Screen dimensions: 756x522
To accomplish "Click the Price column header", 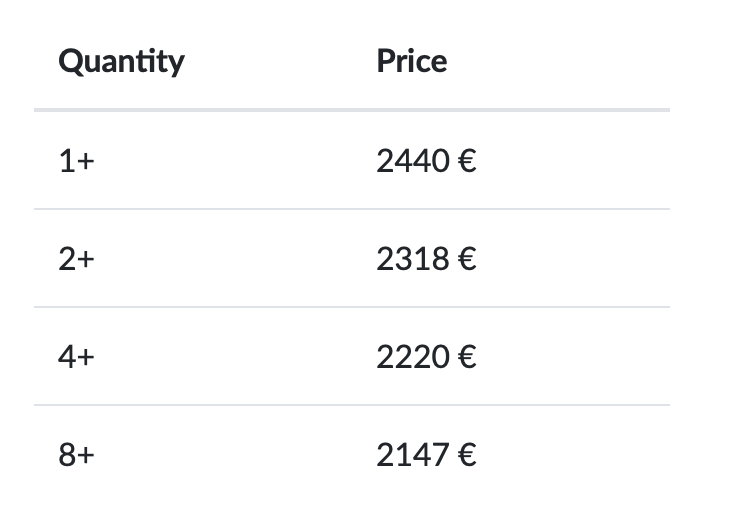I will (x=412, y=61).
